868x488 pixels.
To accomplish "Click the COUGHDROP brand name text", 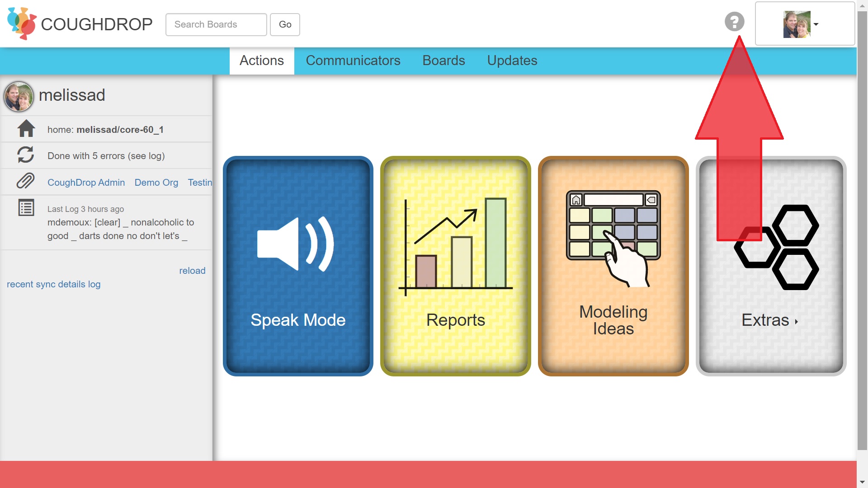I will [97, 24].
